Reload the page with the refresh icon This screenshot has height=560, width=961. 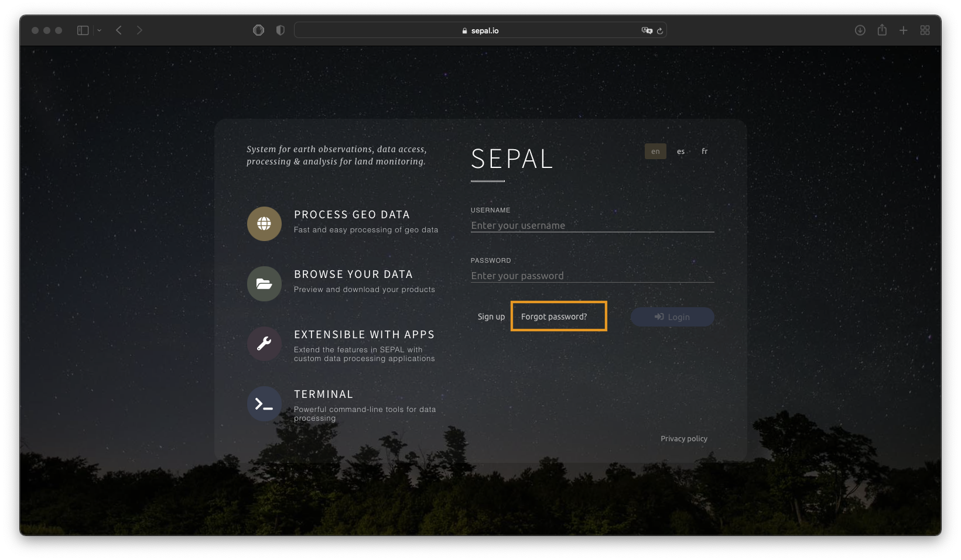(660, 31)
